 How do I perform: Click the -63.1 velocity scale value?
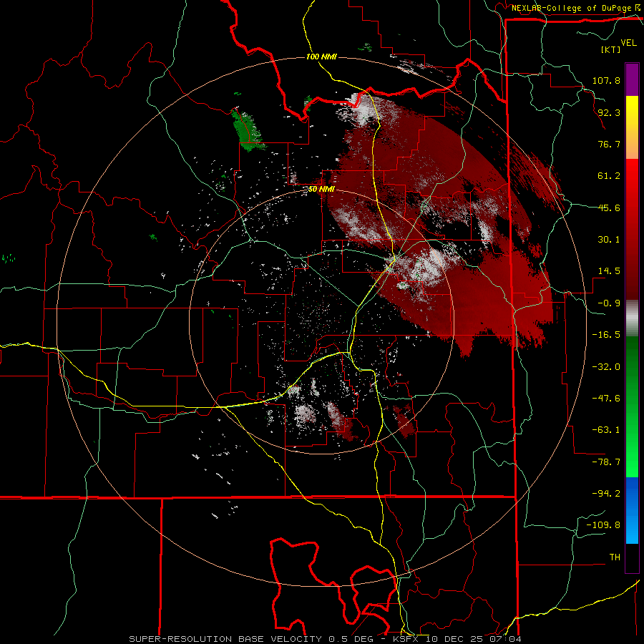[606, 430]
